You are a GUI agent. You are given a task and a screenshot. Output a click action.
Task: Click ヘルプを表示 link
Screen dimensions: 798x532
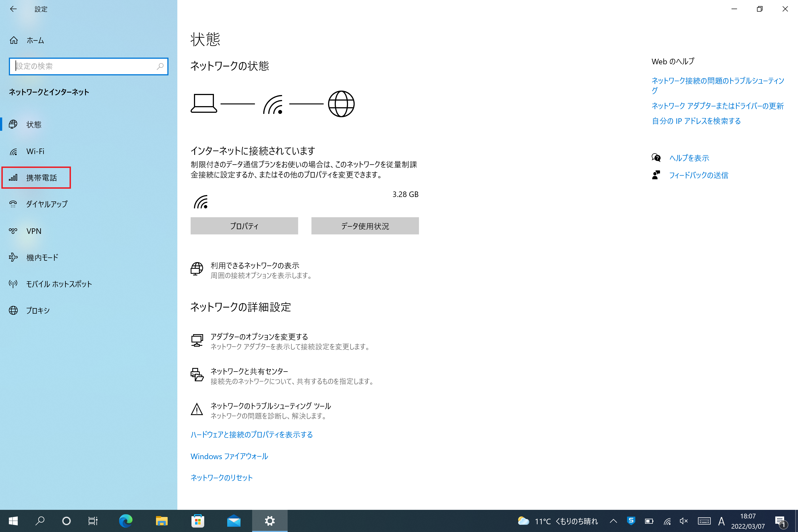pos(689,158)
